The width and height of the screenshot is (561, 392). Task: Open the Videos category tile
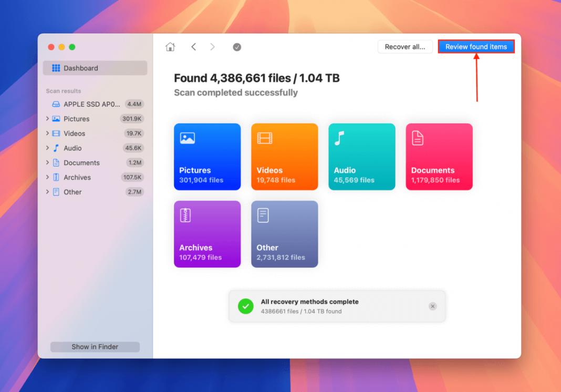284,156
